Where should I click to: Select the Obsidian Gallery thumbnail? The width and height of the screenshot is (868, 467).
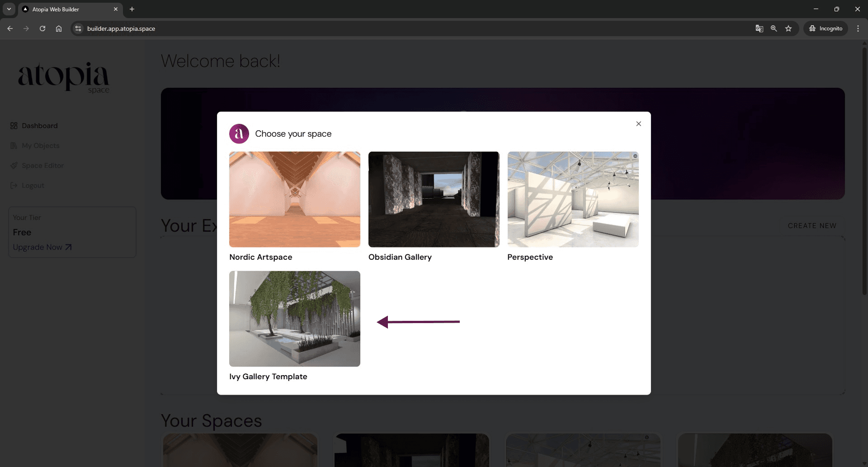pyautogui.click(x=434, y=199)
